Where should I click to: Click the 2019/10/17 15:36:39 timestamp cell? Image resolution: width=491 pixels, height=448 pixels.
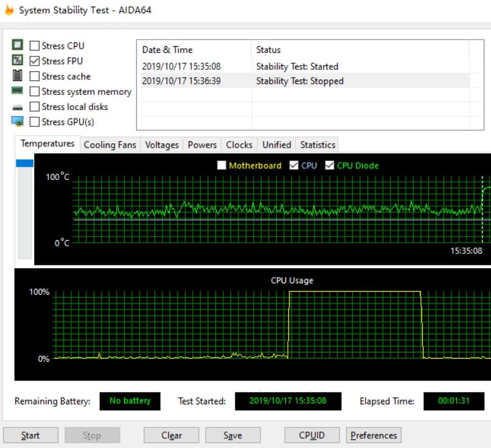pos(181,81)
